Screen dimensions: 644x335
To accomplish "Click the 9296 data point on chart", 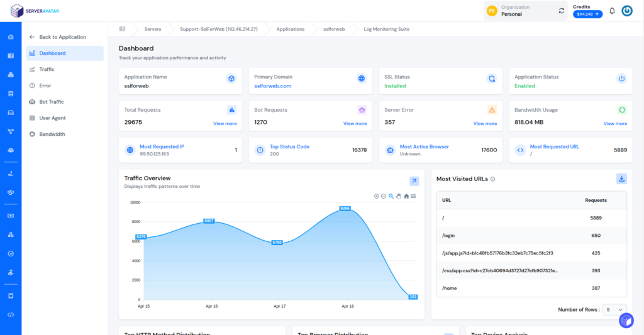I will (x=345, y=209).
